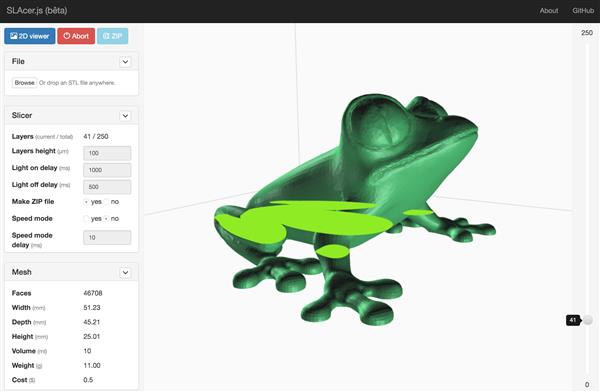Image resolution: width=600 pixels, height=392 pixels.
Task: Select yes for Speed mode
Action: click(86, 219)
